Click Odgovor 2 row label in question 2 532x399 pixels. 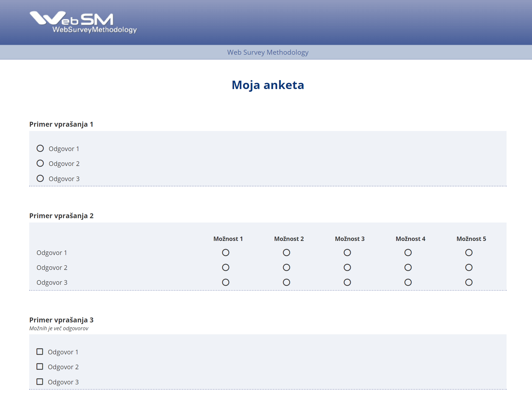[52, 268]
